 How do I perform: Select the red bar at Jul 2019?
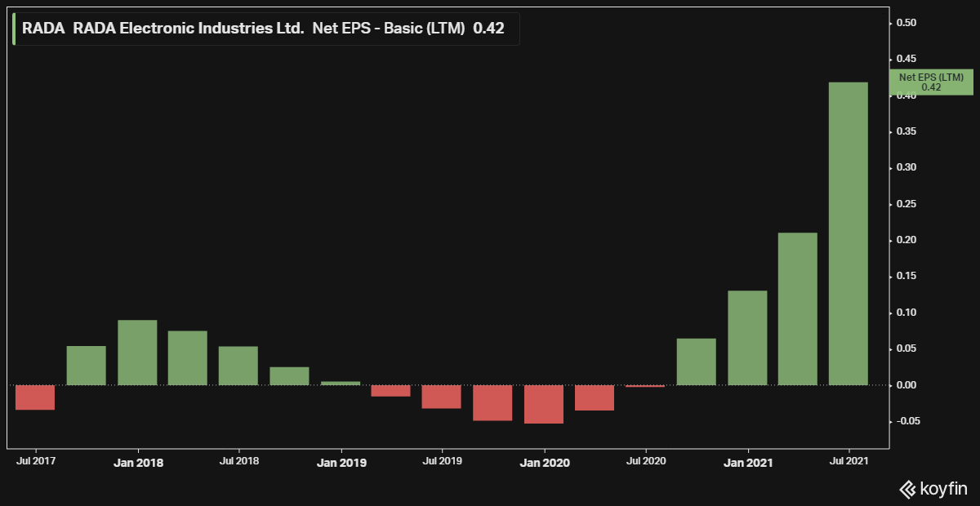[442, 397]
